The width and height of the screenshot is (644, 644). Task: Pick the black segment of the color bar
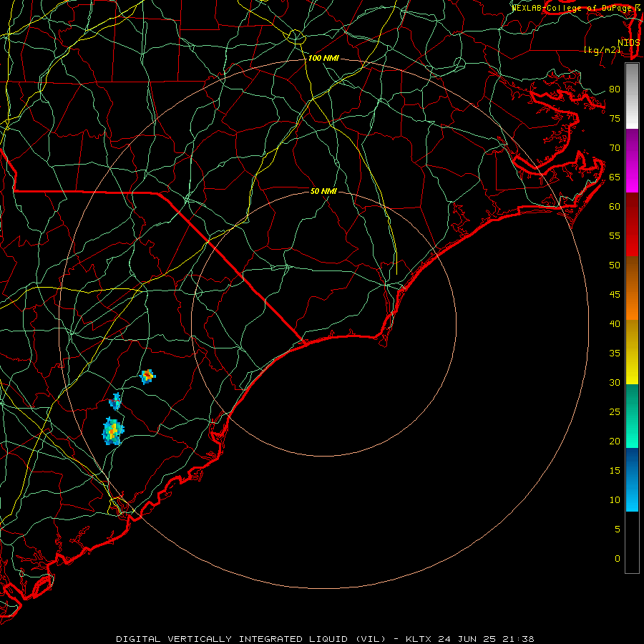point(632,542)
